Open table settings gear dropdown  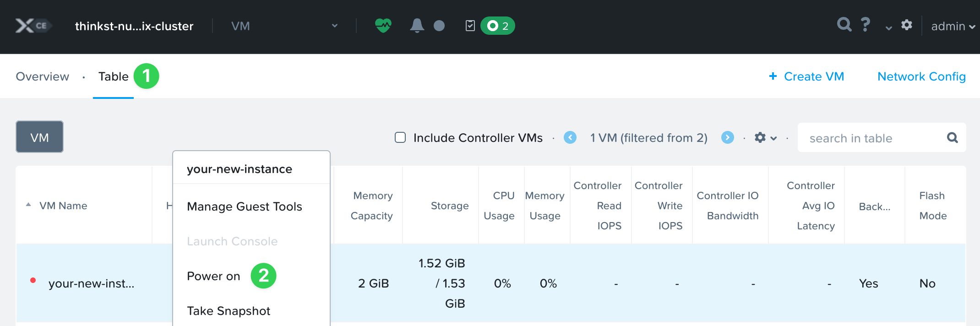(x=765, y=137)
